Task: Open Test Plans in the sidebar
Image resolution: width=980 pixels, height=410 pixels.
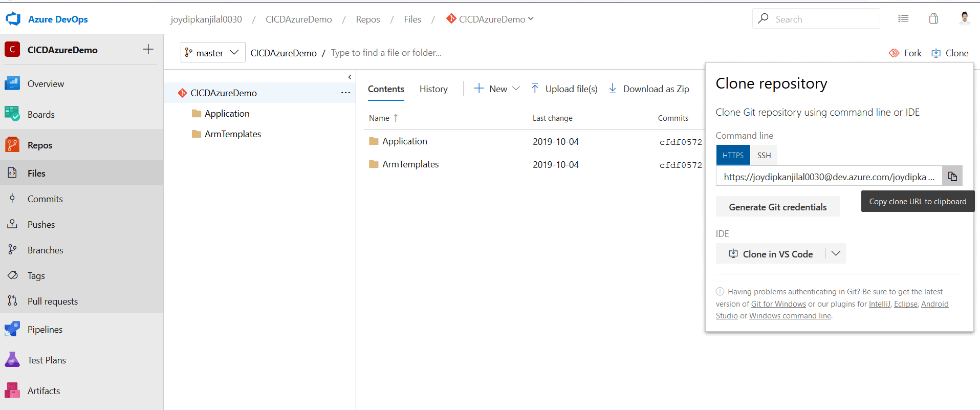Action: 82,360
